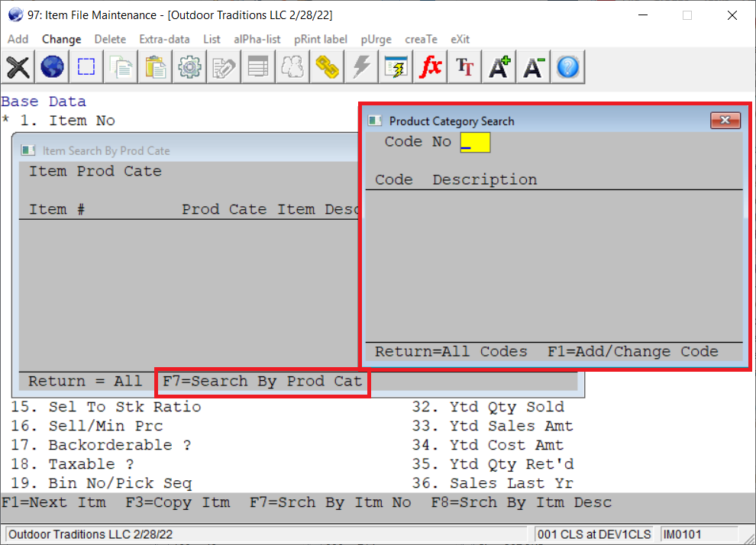Open the gold chain link icon

coord(327,67)
